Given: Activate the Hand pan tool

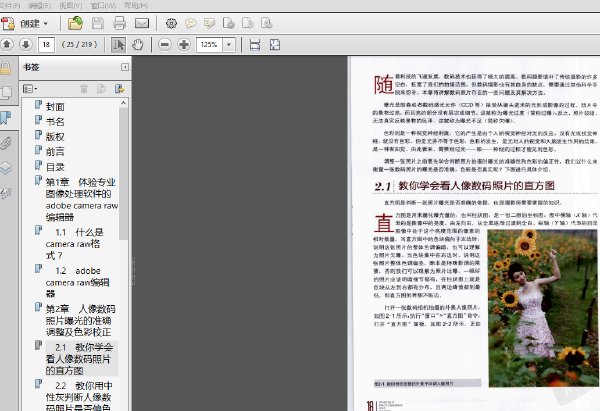Looking at the screenshot, I should pos(137,45).
